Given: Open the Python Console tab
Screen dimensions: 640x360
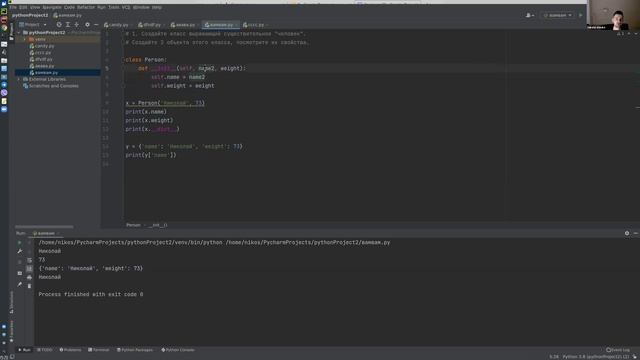Looking at the screenshot, I should tap(178, 350).
